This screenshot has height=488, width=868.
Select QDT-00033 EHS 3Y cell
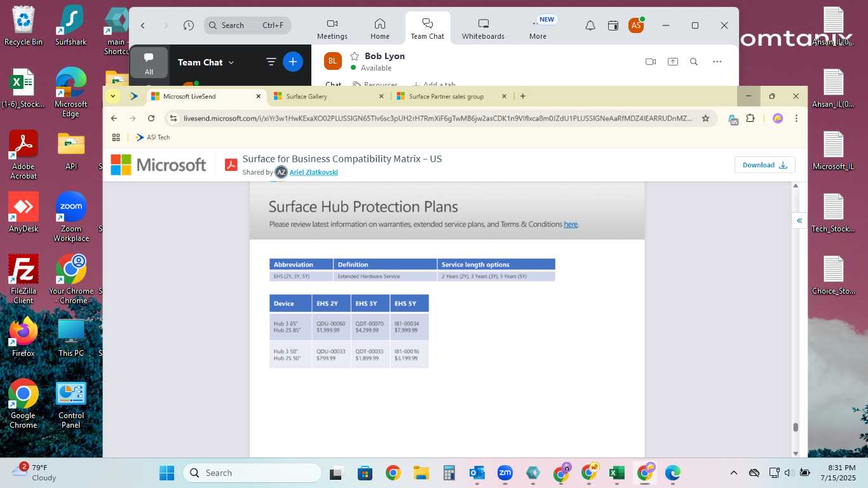[370, 355]
